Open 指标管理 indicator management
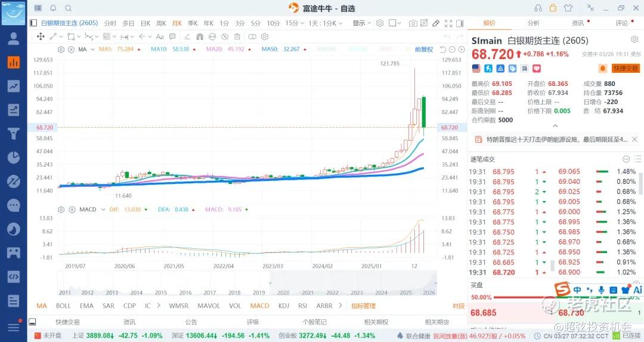Viewport: 644px width, 342px height. [x=363, y=306]
